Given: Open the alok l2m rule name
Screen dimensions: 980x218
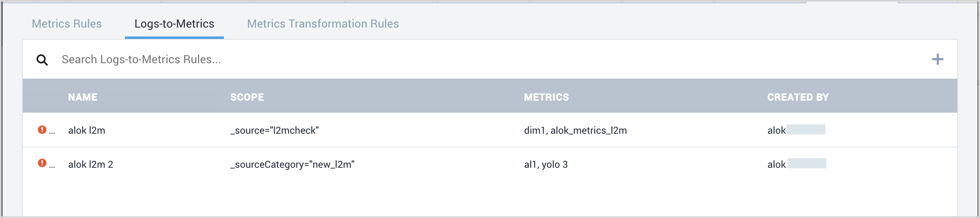Looking at the screenshot, I should (87, 130).
